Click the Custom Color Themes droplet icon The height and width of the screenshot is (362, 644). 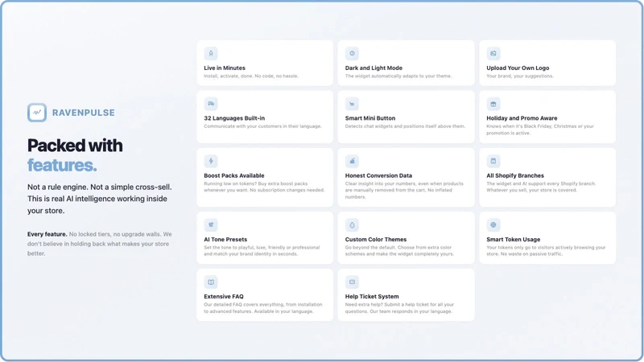[x=352, y=225]
